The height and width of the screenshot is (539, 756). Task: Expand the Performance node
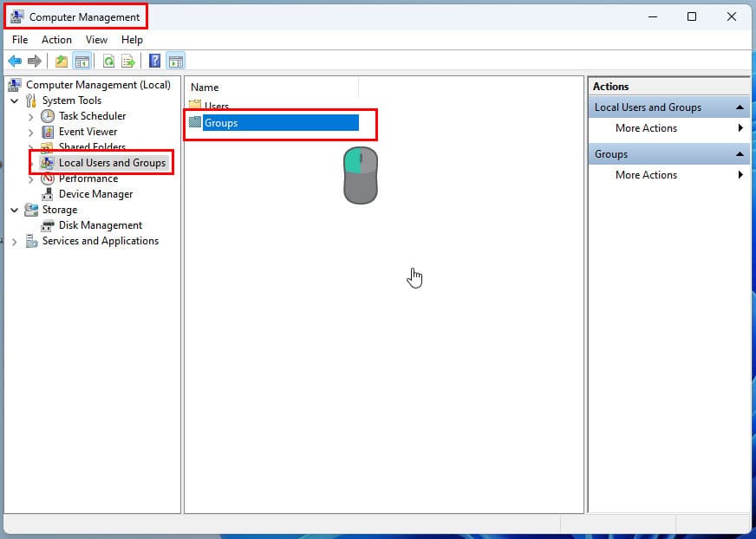point(31,179)
